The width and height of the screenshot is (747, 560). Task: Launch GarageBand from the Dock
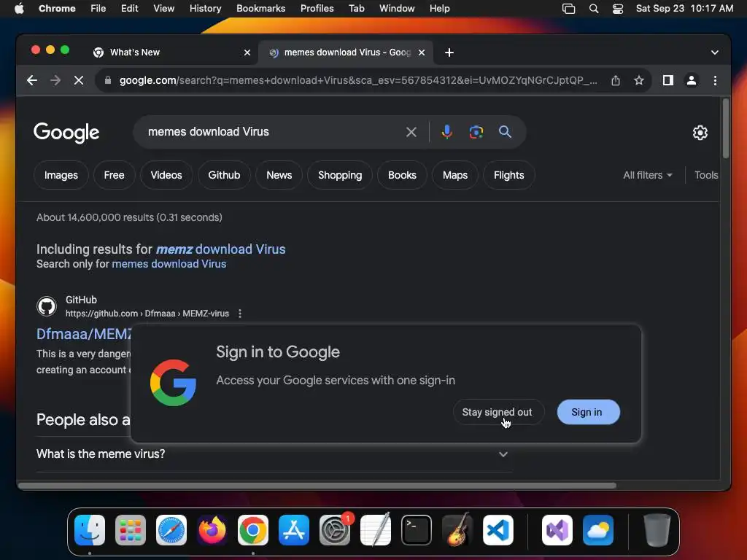pyautogui.click(x=457, y=530)
